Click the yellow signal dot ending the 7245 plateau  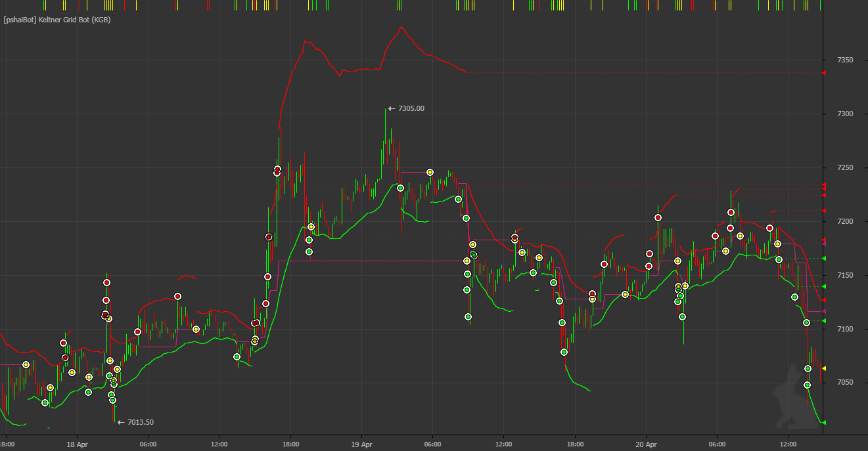tap(430, 172)
